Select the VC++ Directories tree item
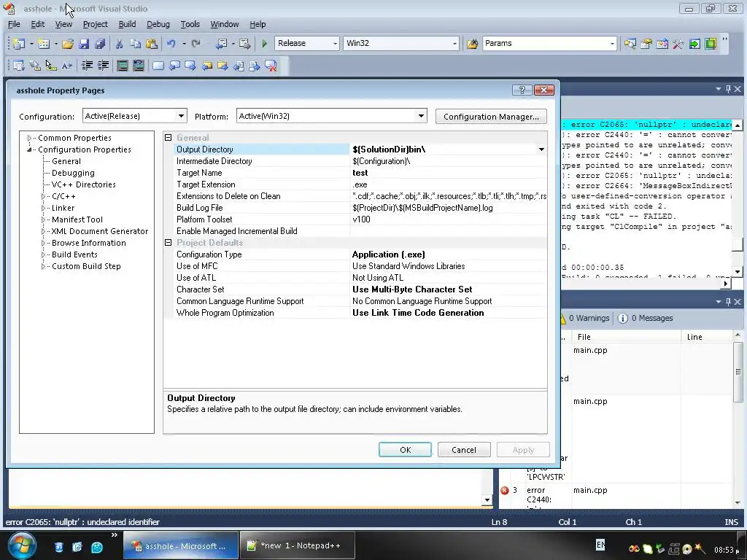Image resolution: width=747 pixels, height=560 pixels. 83,184
